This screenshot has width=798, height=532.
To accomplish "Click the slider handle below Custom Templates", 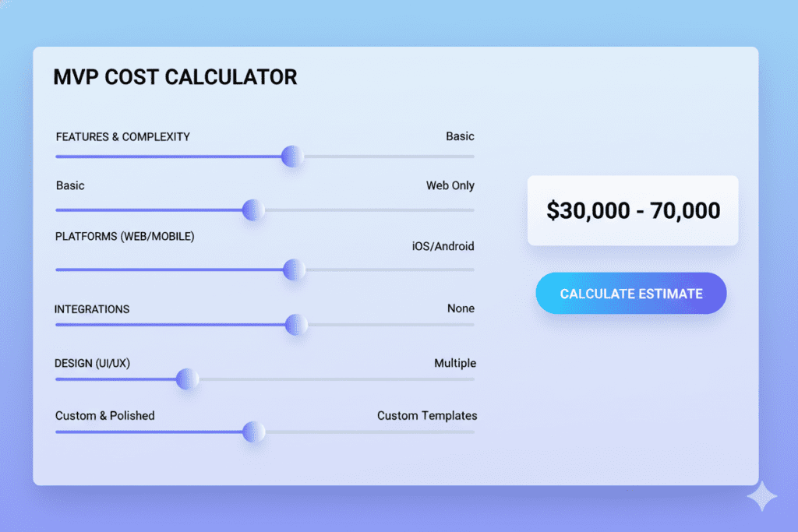I will click(253, 432).
